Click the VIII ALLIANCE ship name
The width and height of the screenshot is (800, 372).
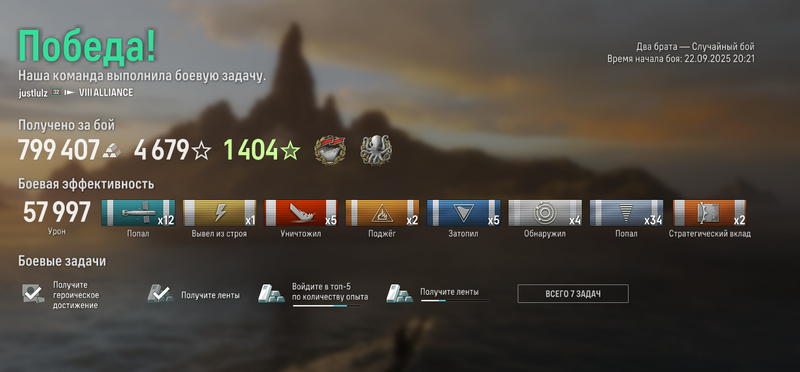106,93
